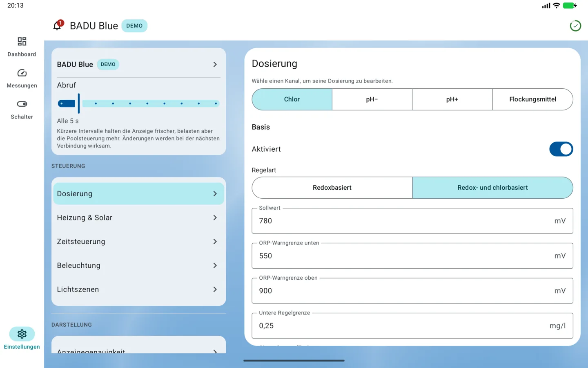Click the 20:13 clock in status bar

tap(16, 6)
